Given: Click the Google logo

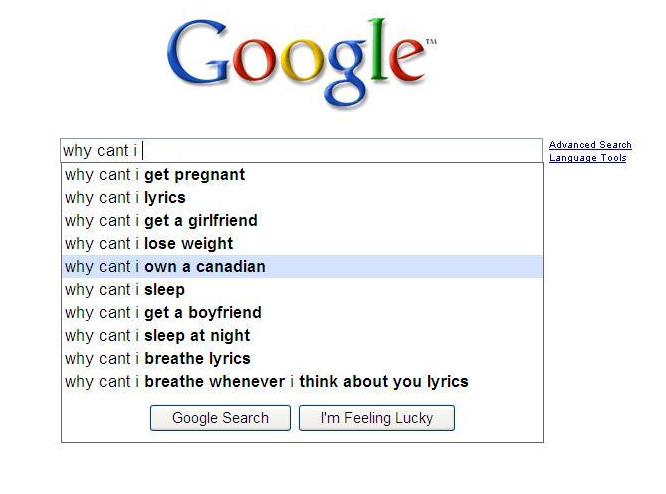Looking at the screenshot, I should [x=301, y=64].
